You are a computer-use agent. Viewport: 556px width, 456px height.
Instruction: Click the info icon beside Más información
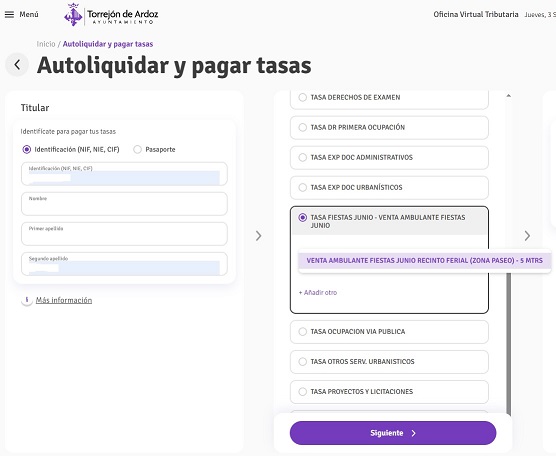(27, 300)
